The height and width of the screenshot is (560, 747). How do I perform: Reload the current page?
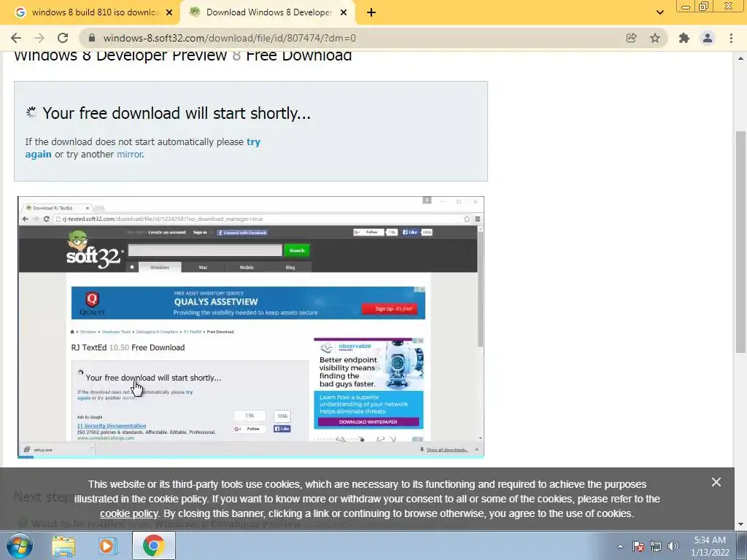coord(63,38)
